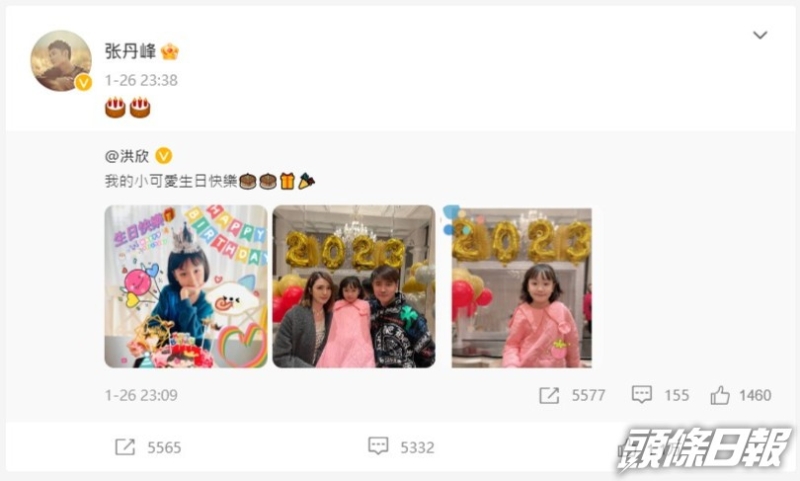
Task: Like the original post with 1460 likes
Action: pyautogui.click(x=720, y=395)
